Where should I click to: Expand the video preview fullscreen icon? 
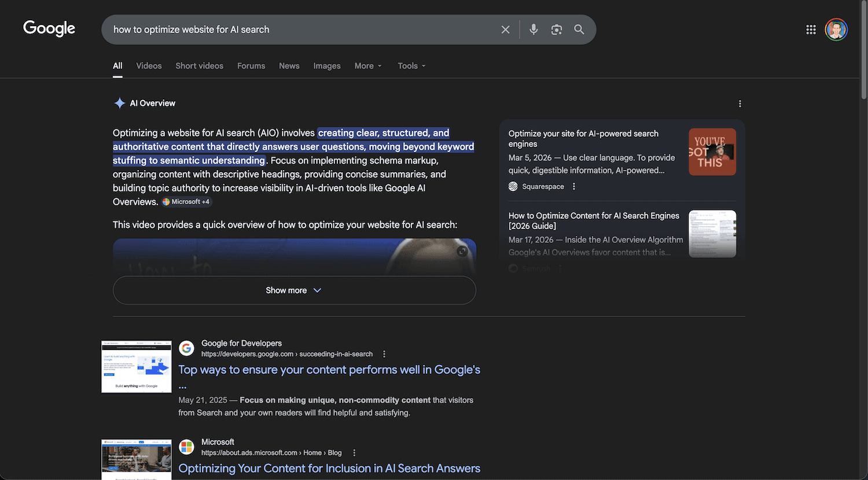[462, 251]
